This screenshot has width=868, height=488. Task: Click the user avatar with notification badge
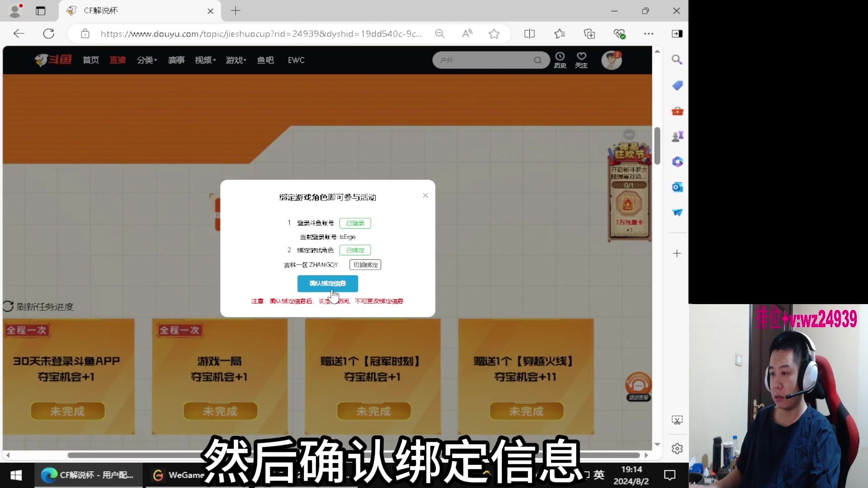611,60
